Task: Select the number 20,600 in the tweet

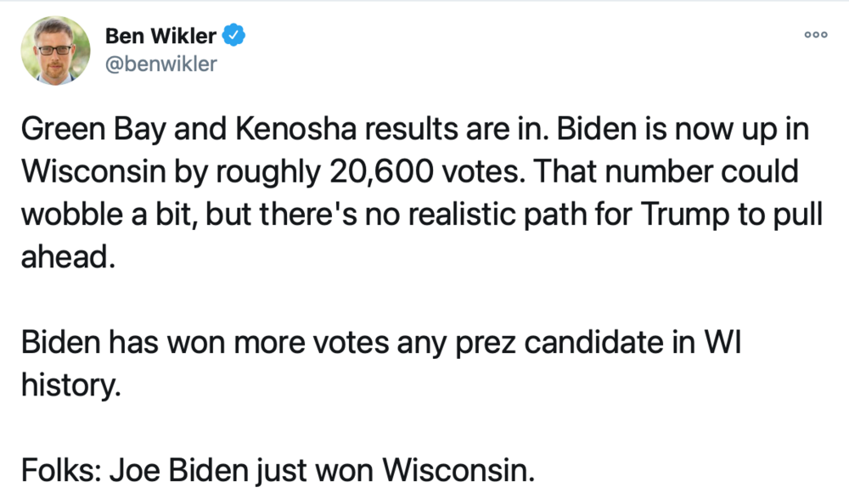Action: [x=381, y=171]
